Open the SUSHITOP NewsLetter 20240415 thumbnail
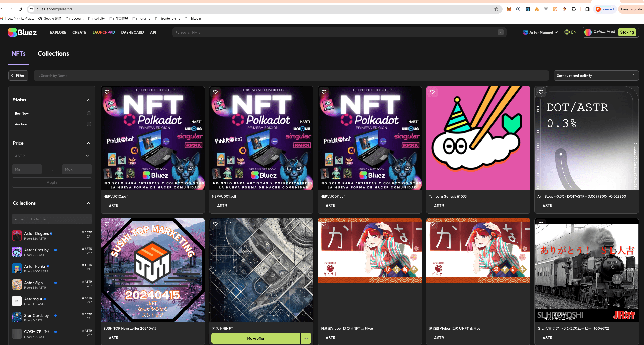This screenshot has height=345, width=644. [153, 270]
